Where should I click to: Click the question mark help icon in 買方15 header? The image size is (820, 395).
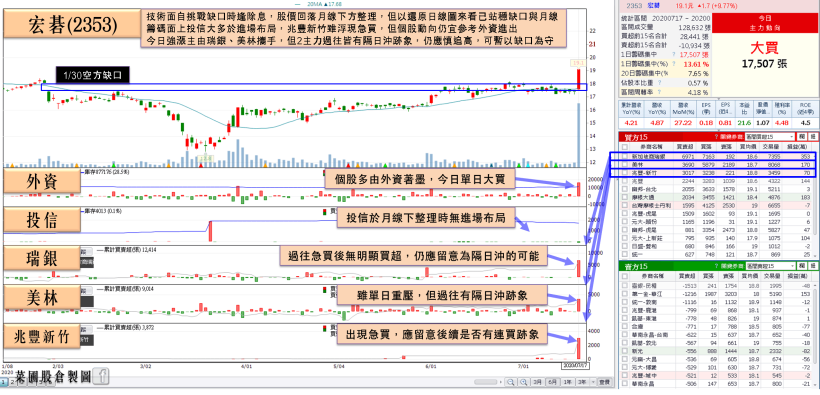(x=716, y=137)
